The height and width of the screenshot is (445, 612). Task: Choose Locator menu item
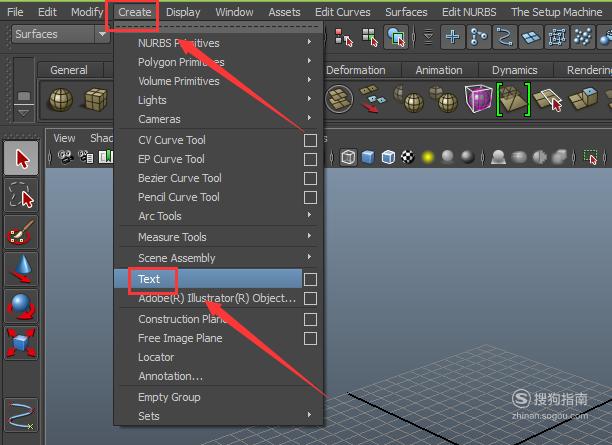pos(156,357)
